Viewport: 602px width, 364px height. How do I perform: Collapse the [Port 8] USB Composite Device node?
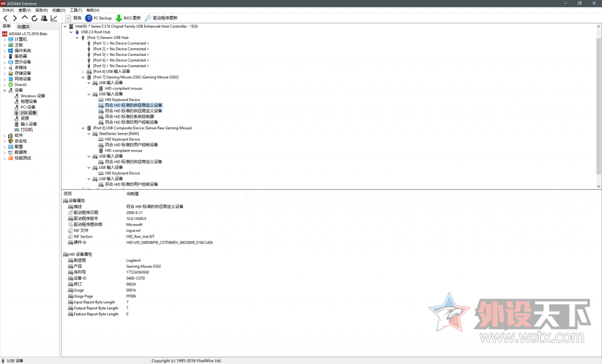click(83, 128)
